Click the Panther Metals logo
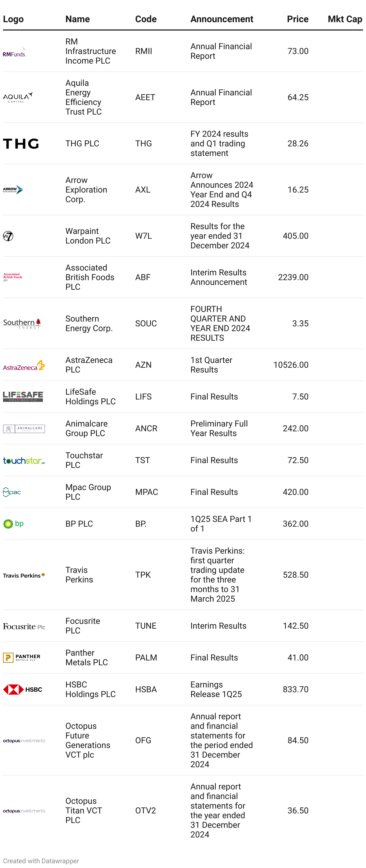Screen dimensions: 366x868 (x=22, y=658)
